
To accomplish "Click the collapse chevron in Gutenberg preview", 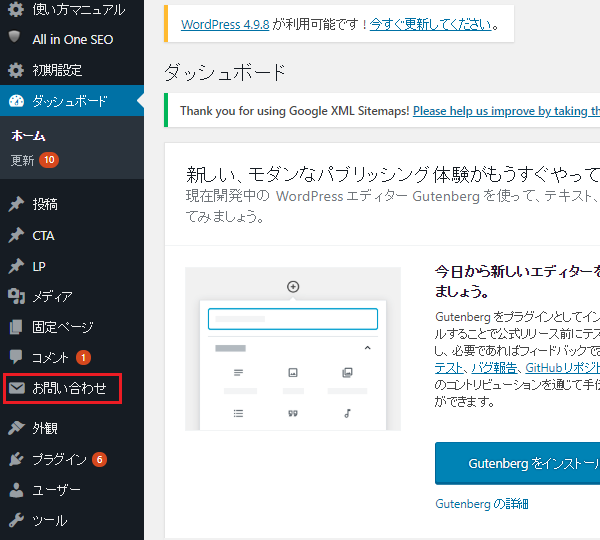I will [368, 348].
